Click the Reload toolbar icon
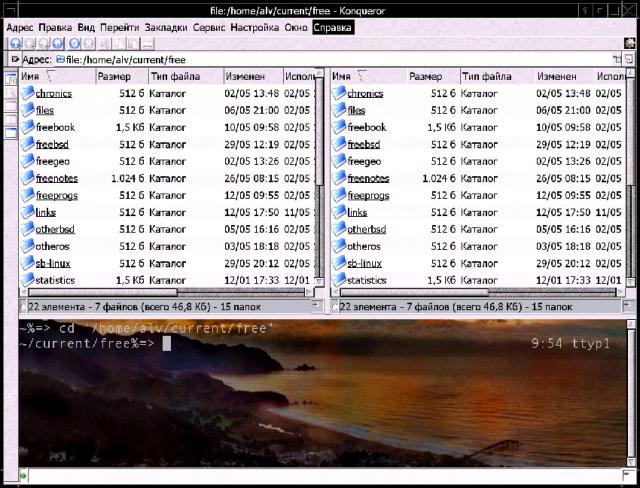Image resolution: width=640 pixels, height=488 pixels. [x=74, y=43]
